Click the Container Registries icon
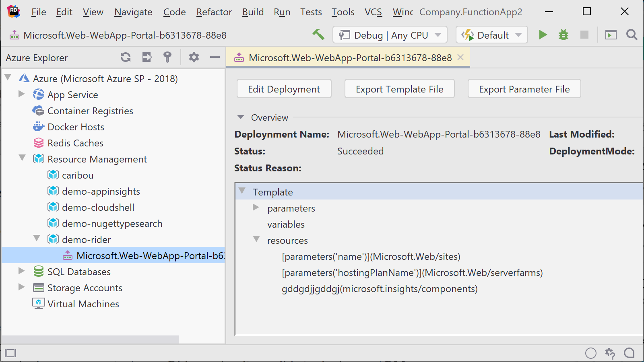This screenshot has height=362, width=644. click(39, 111)
